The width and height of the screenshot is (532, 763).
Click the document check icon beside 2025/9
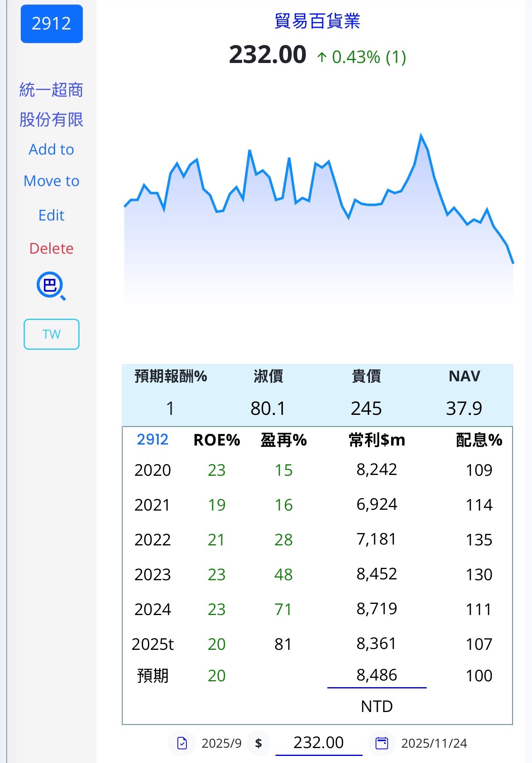pos(182,743)
